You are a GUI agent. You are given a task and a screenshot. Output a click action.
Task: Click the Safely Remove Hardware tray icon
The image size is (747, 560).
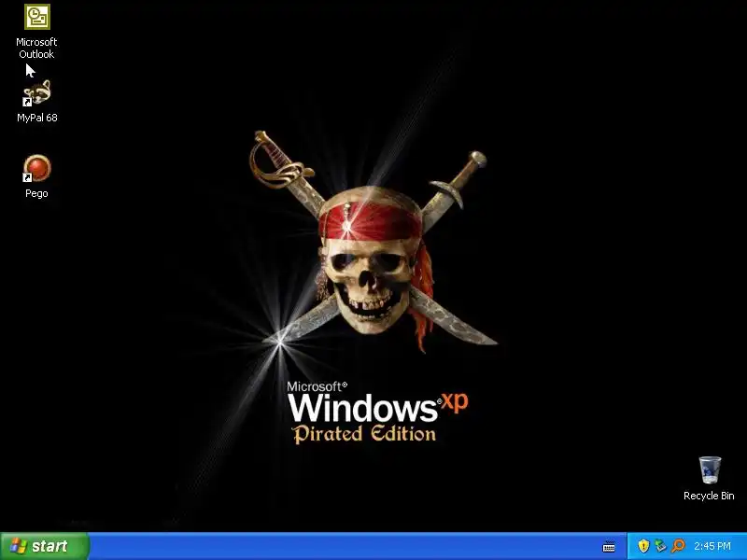point(660,546)
